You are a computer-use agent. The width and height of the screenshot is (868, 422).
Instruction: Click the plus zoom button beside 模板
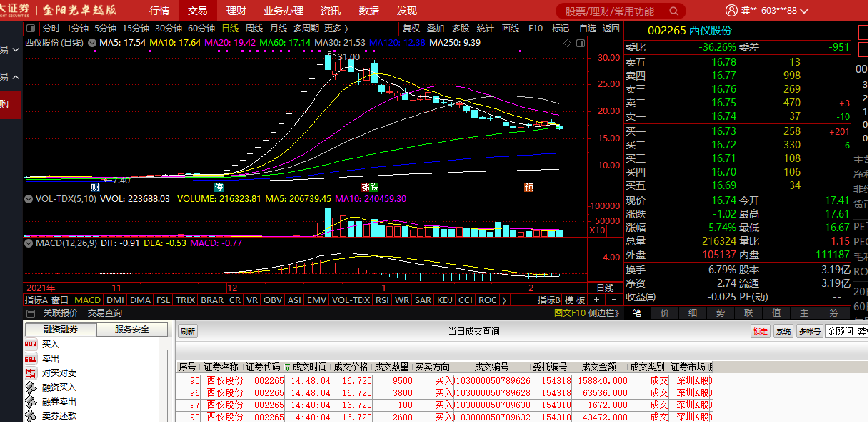pos(597,300)
